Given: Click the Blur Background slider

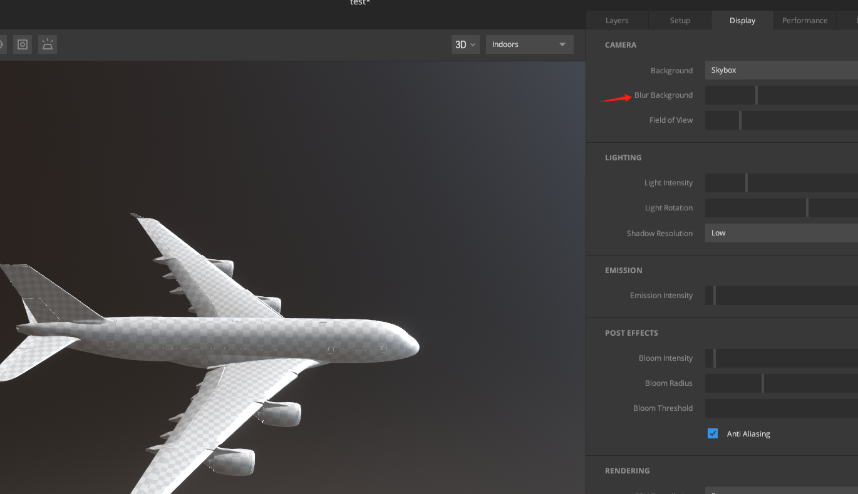Looking at the screenshot, I should (781, 95).
